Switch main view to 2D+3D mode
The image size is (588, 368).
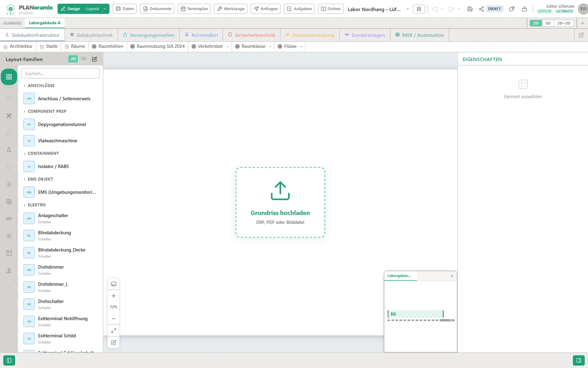pyautogui.click(x=564, y=23)
